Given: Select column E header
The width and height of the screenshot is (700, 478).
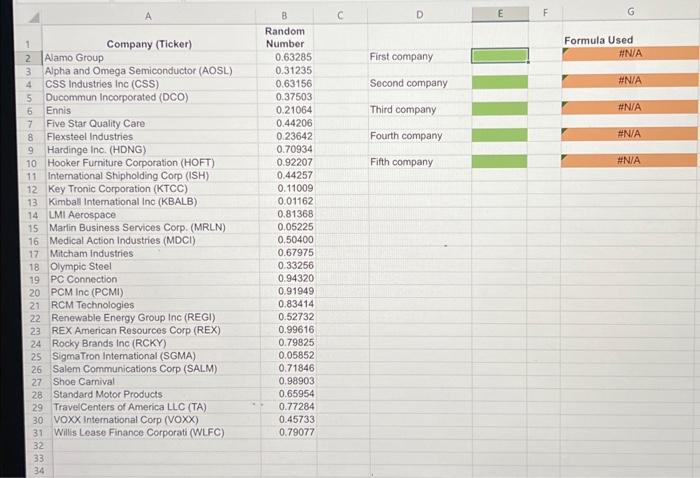Looking at the screenshot, I should tap(500, 14).
